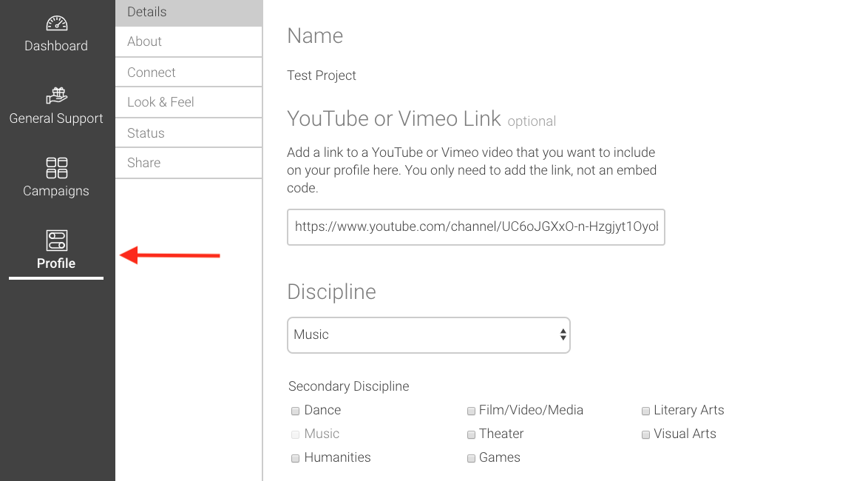Click the "Name" heading
Screen dimensions: 868x481
[315, 36]
